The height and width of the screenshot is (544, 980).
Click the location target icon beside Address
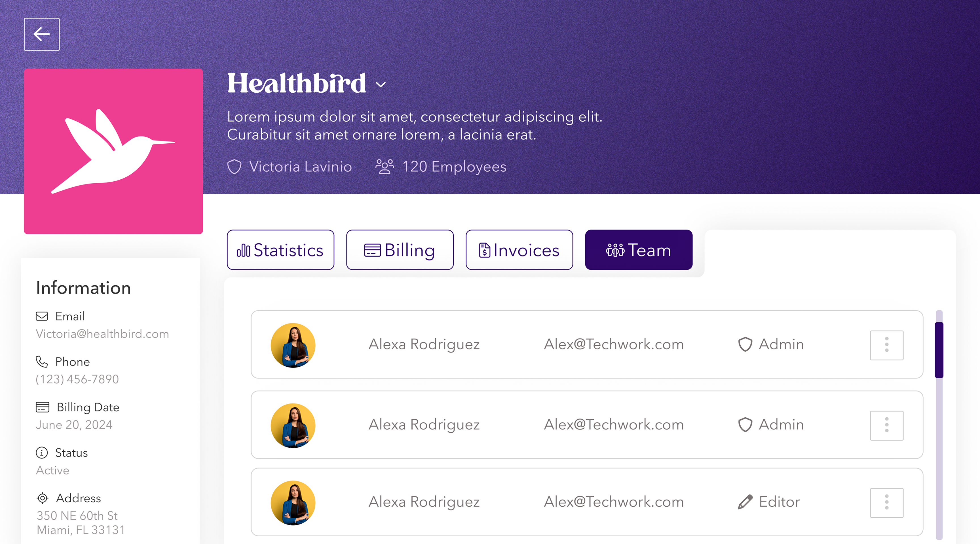[x=42, y=498]
